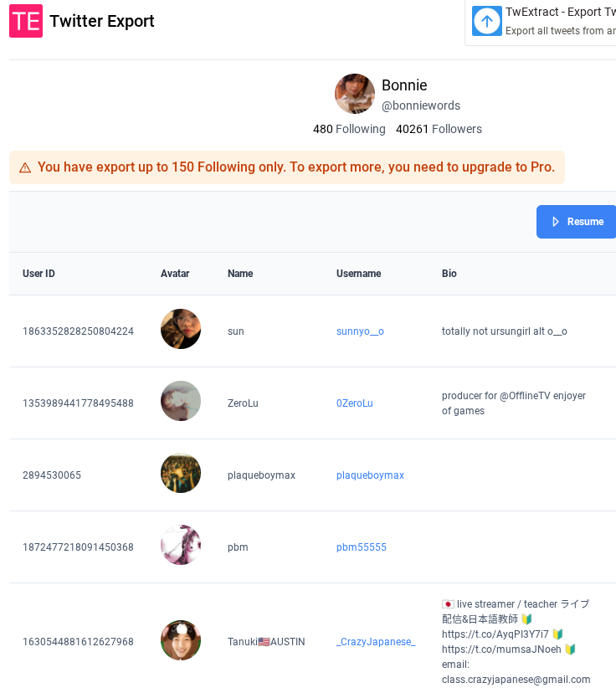
Task: Click the User ID column header
Action: [x=38, y=274]
